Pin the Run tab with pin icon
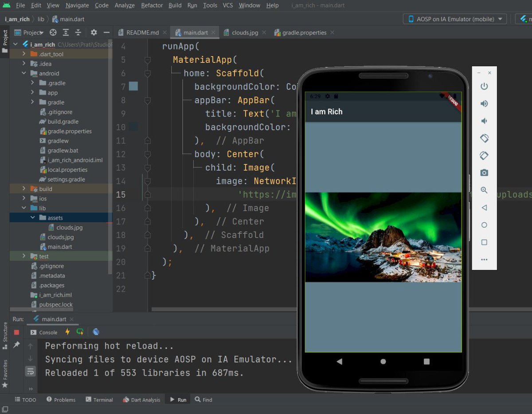 pos(16,345)
